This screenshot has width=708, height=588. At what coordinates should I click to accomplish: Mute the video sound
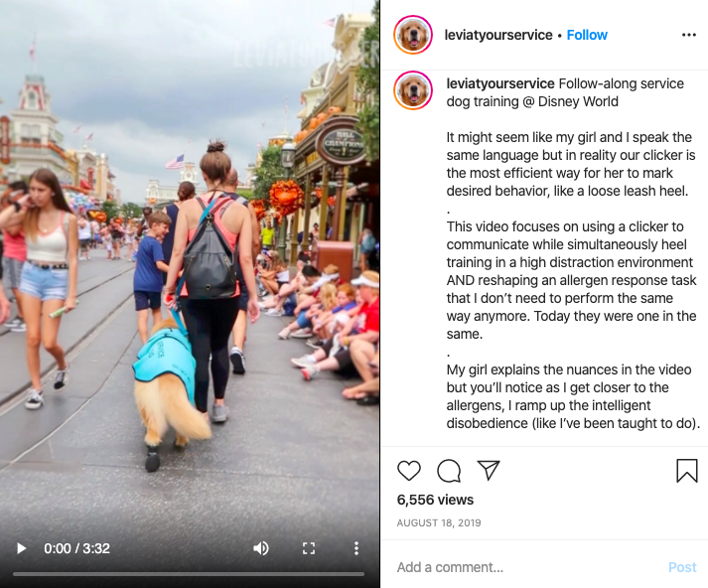point(260,548)
